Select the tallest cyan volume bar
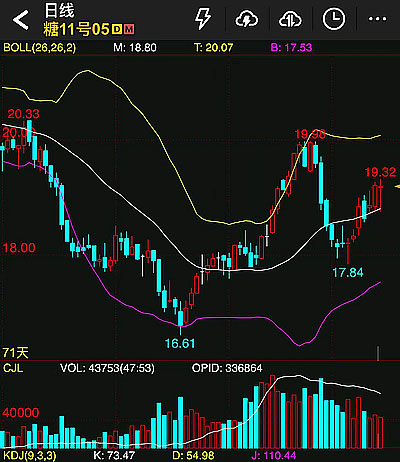The height and width of the screenshot is (462, 400). 321,413
